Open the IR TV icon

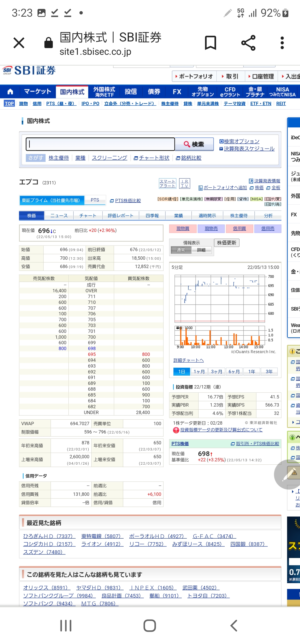pyautogui.click(x=185, y=184)
